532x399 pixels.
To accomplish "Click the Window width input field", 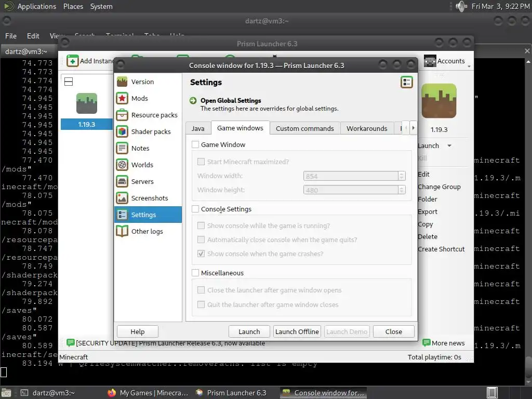I will coord(351,176).
